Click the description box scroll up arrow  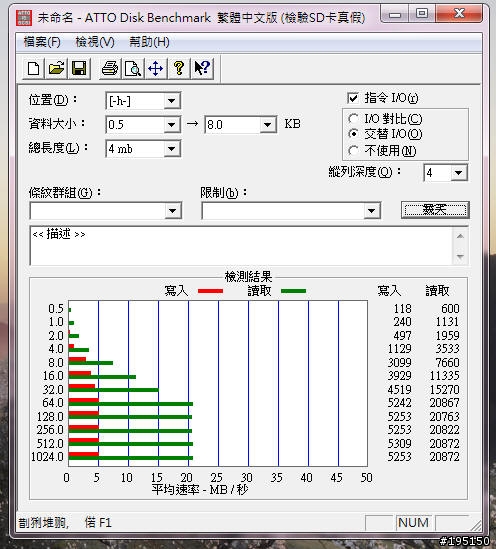click(460, 236)
